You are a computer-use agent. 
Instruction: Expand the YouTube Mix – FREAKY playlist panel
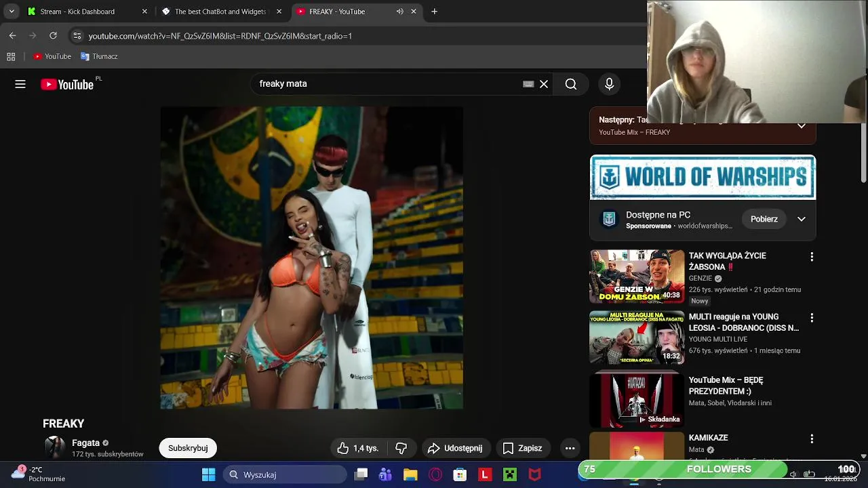point(802,125)
